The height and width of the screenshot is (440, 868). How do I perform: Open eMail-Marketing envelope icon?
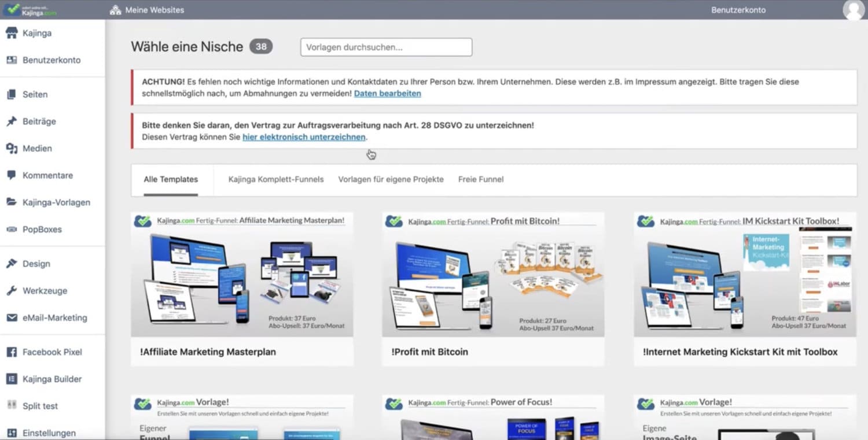[x=12, y=318]
